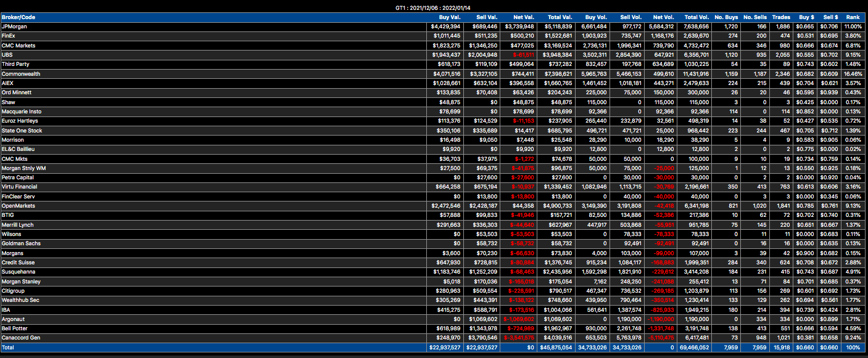Click OpenMarkets Total Vol. 6,341,198
Viewport: 868px width, 358px height.
(x=695, y=206)
